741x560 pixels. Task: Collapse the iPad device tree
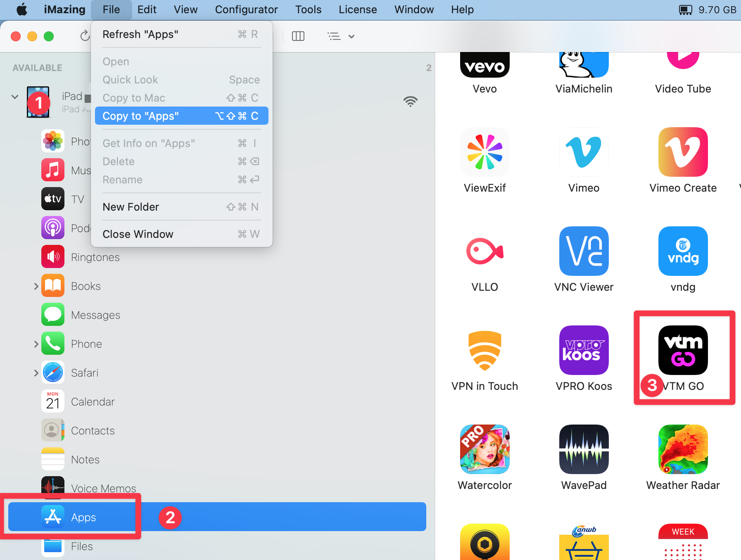point(15,97)
